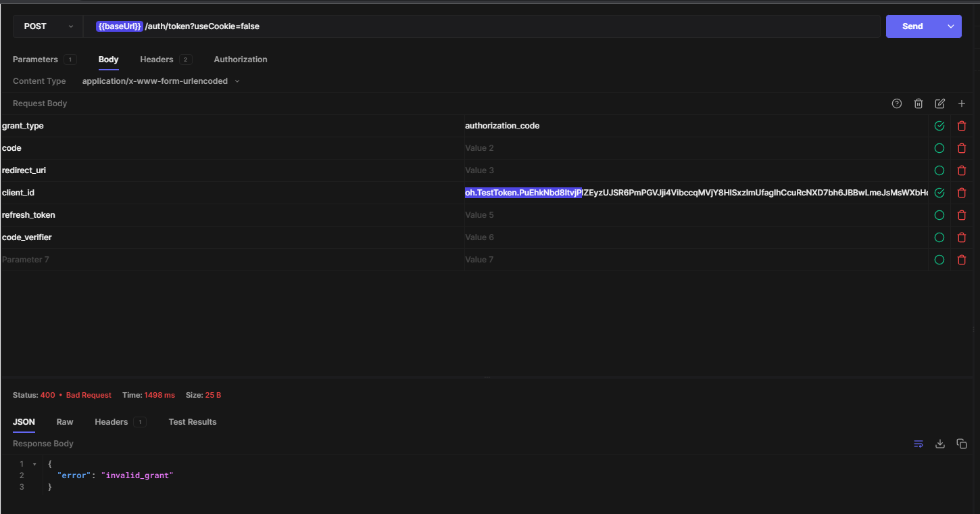980x514 pixels.
Task: Delete the client_id row
Action: [962, 193]
